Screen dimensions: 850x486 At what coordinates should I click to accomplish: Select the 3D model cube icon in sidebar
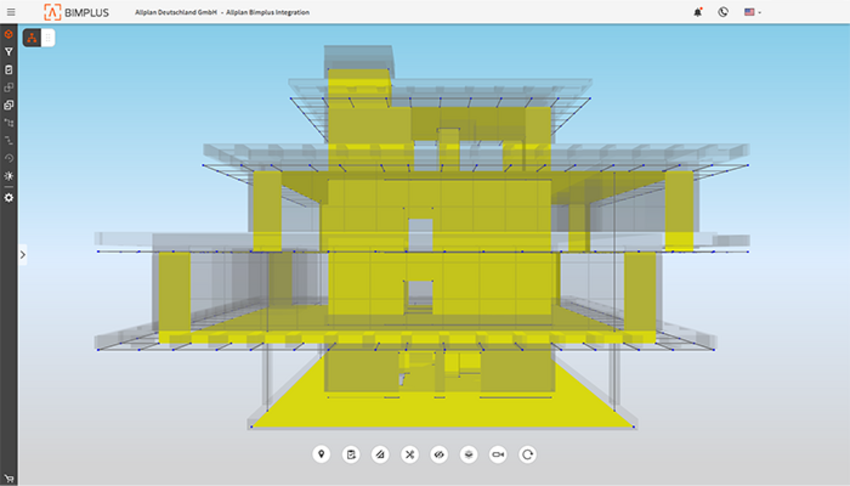point(9,34)
